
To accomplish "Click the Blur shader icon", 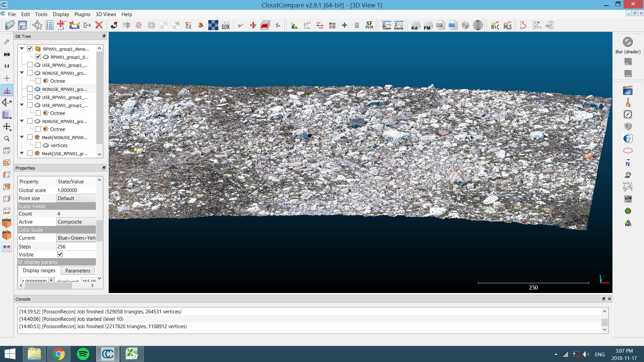I will pos(628,42).
